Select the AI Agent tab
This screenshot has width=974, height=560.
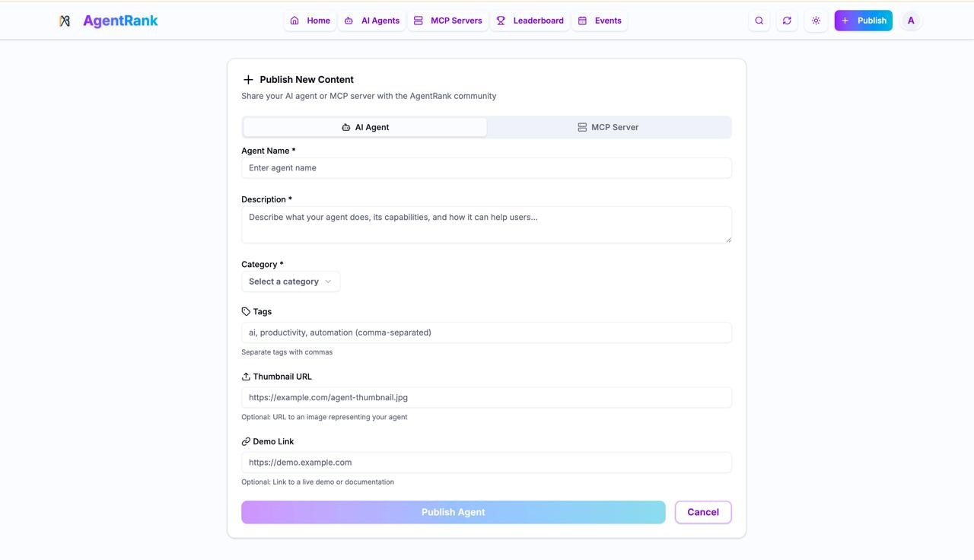[364, 127]
